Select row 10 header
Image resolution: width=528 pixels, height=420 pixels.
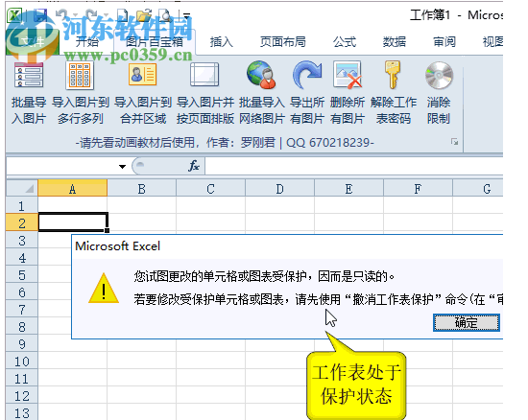[x=22, y=362]
